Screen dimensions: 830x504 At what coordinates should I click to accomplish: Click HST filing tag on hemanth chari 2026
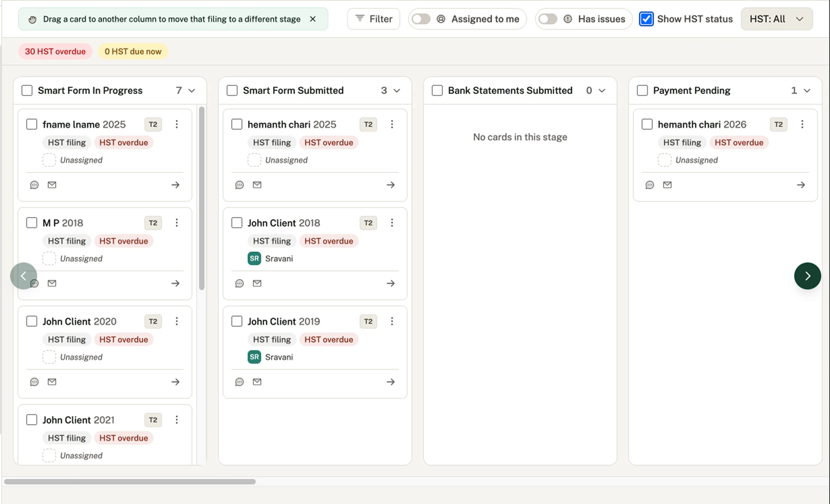click(682, 142)
